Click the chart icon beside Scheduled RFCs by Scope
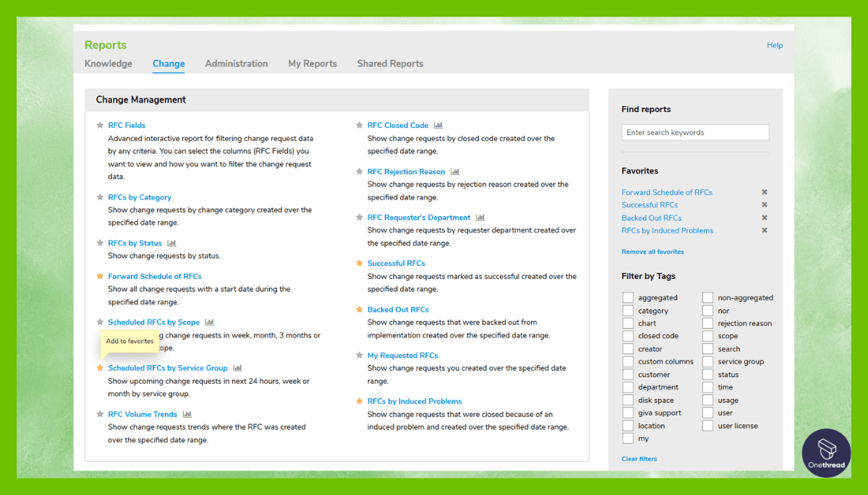Image resolution: width=868 pixels, height=495 pixels. click(209, 322)
